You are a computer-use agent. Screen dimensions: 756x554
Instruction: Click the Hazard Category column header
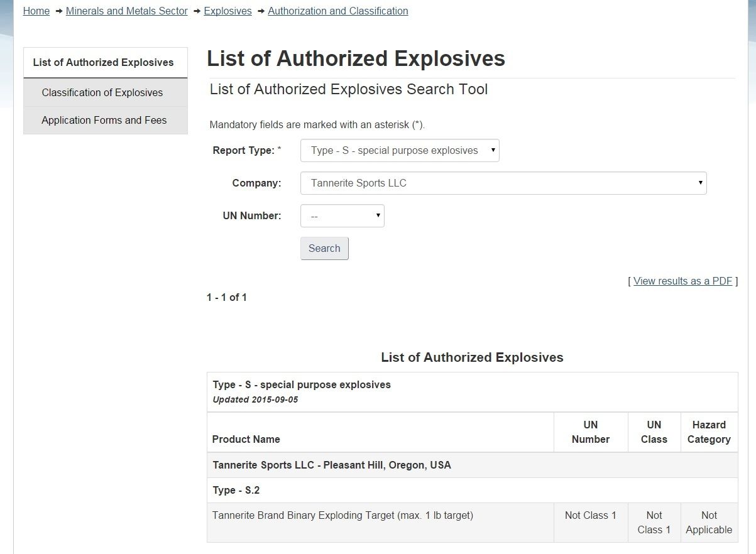[x=709, y=432]
